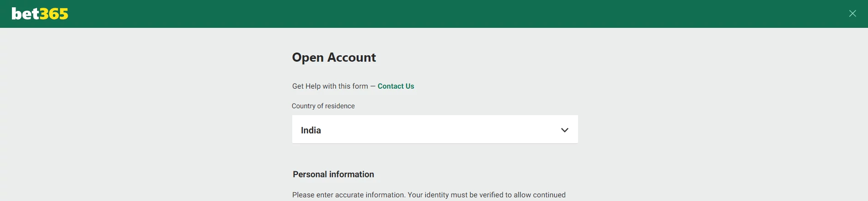
Task: Click the word India in selector
Action: (311, 130)
